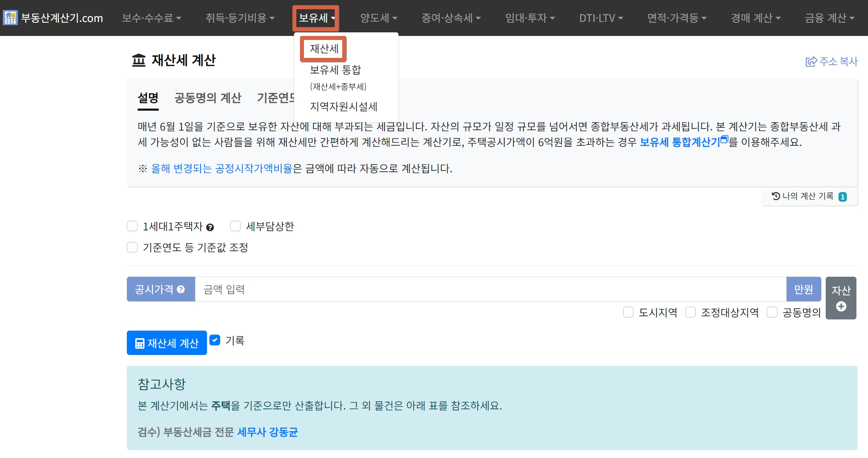Image resolution: width=868 pixels, height=458 pixels.
Task: Click the 부동산계산기.com logo icon
Action: (x=10, y=18)
